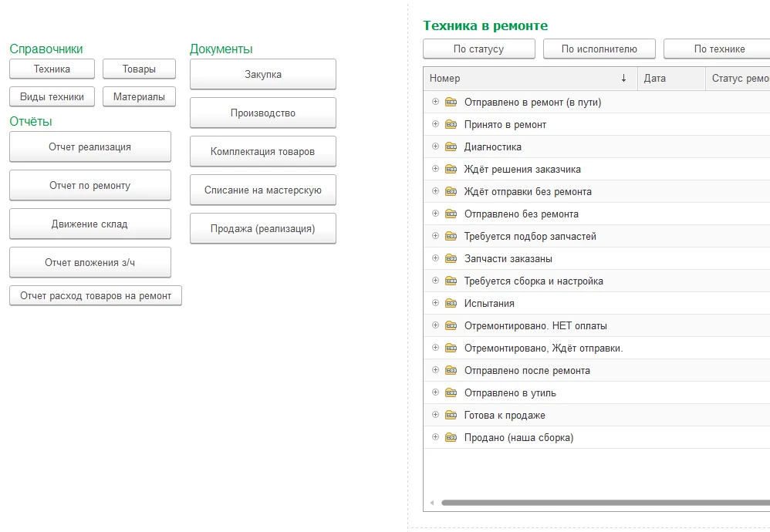Expand the Отправлено в ремонт (в пути) group

435,103
